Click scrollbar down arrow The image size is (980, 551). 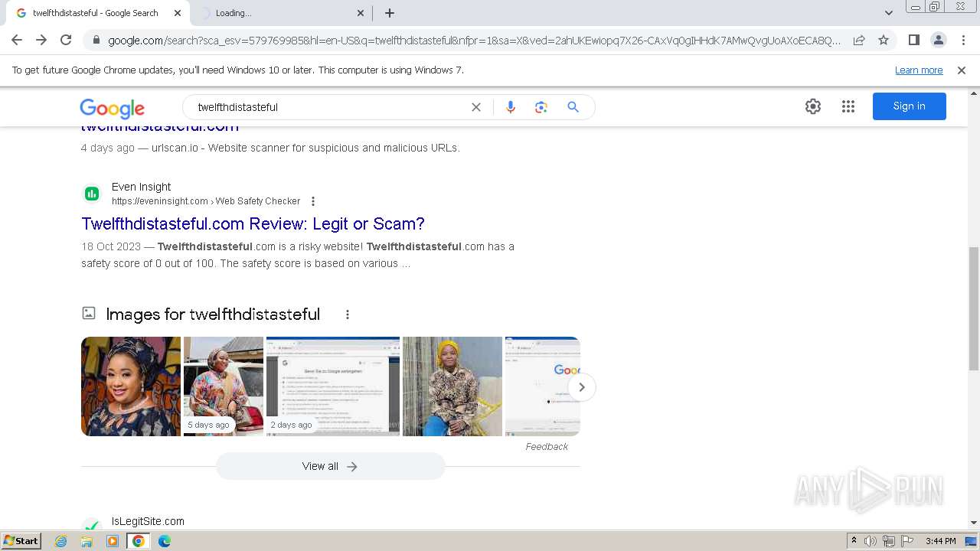tap(974, 523)
